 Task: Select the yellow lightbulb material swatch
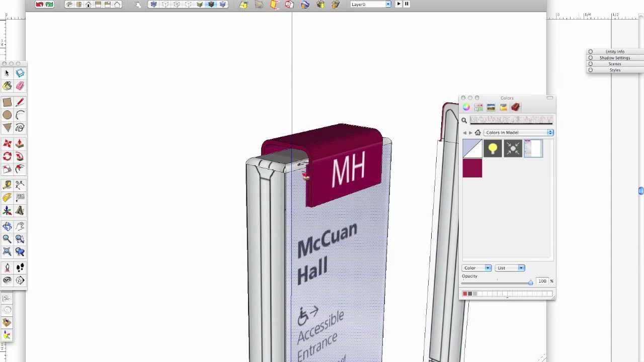493,149
